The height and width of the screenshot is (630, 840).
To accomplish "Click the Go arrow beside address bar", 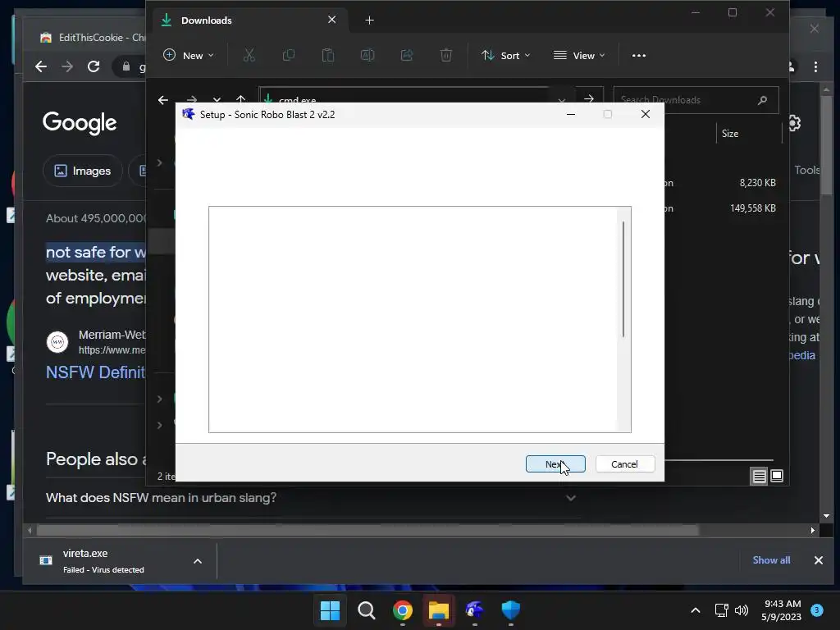I will [x=589, y=99].
